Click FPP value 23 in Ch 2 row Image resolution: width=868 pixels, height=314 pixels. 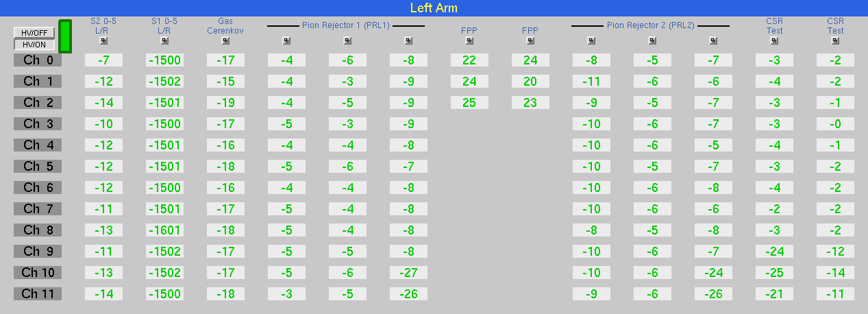[x=530, y=103]
